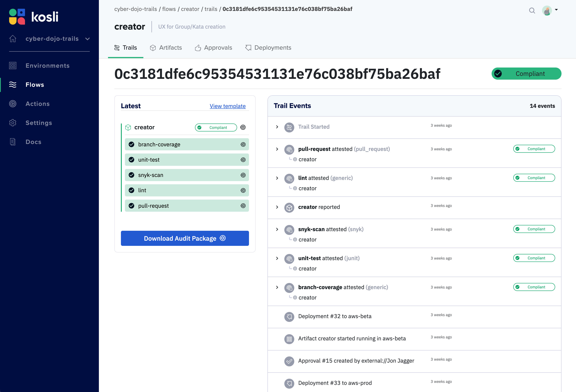Click the Actions icon in sidebar

pos(13,103)
